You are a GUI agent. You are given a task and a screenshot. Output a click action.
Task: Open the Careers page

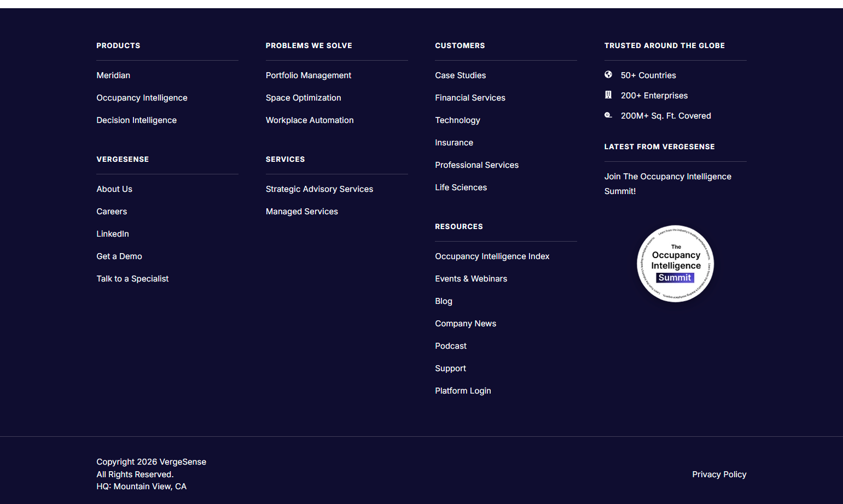(112, 211)
